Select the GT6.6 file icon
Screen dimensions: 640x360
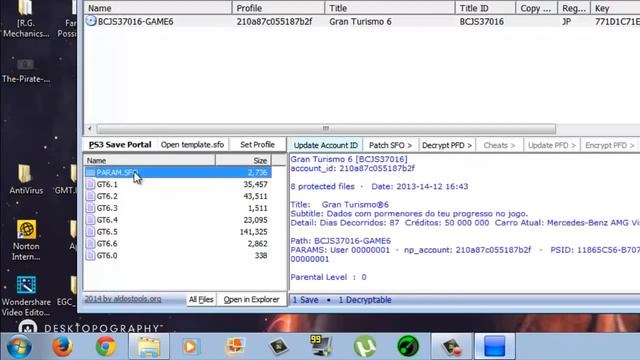[90, 244]
